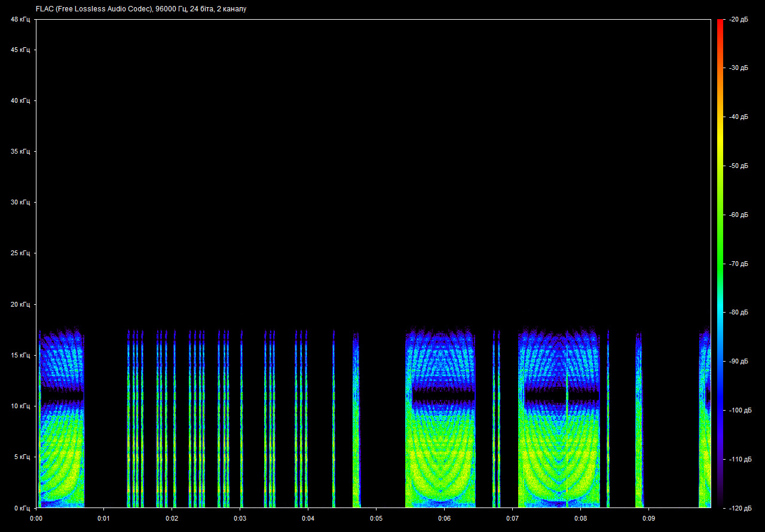The height and width of the screenshot is (532, 765).
Task: Click the FLAC file info title text
Action: pyautogui.click(x=141, y=9)
